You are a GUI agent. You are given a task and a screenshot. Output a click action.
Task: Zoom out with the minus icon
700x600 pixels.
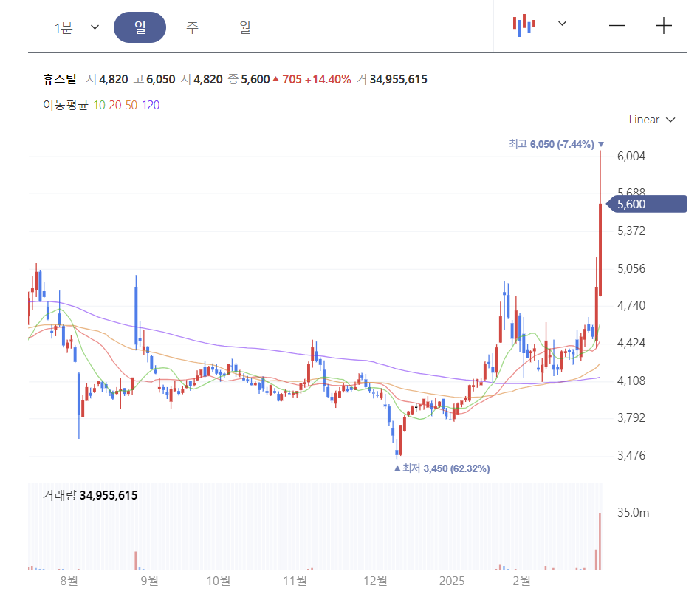(x=617, y=26)
